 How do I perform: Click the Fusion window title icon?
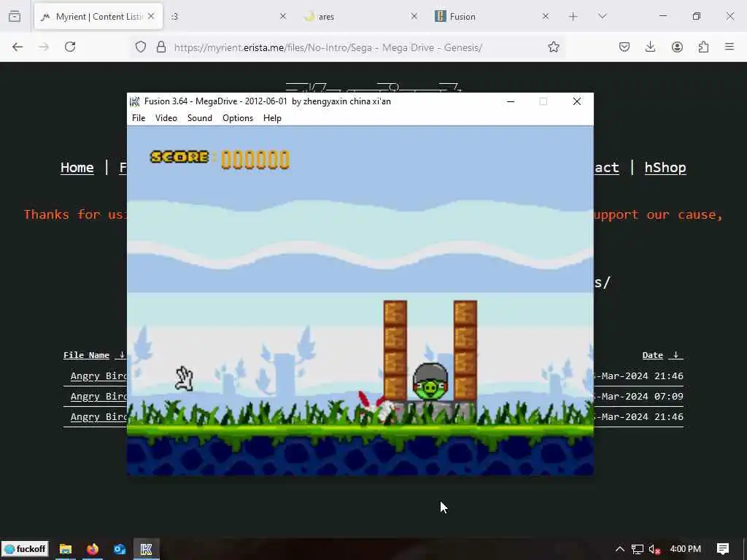click(135, 101)
